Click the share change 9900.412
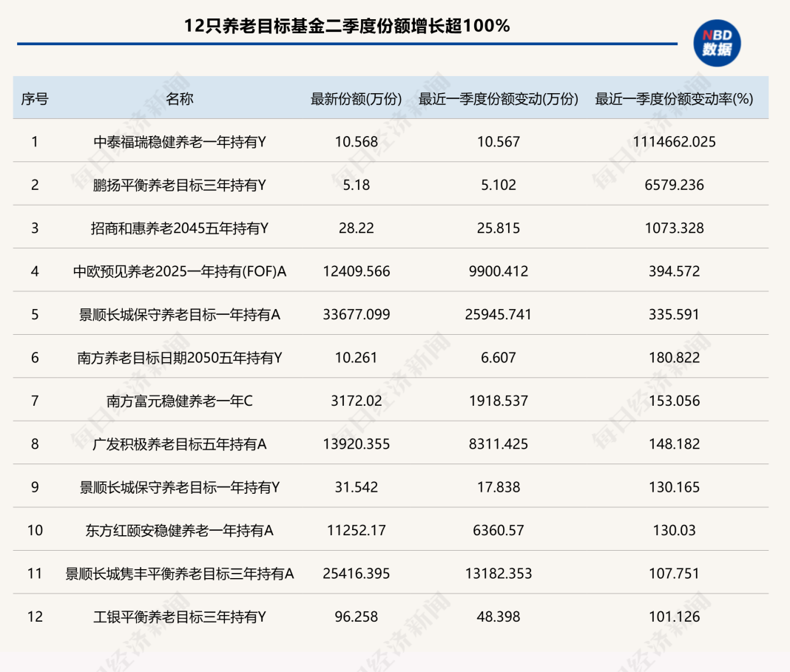 (499, 272)
